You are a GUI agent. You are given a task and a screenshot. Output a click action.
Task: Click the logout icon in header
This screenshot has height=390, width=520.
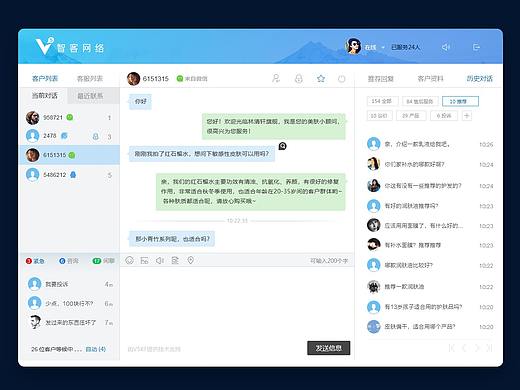[x=476, y=47]
